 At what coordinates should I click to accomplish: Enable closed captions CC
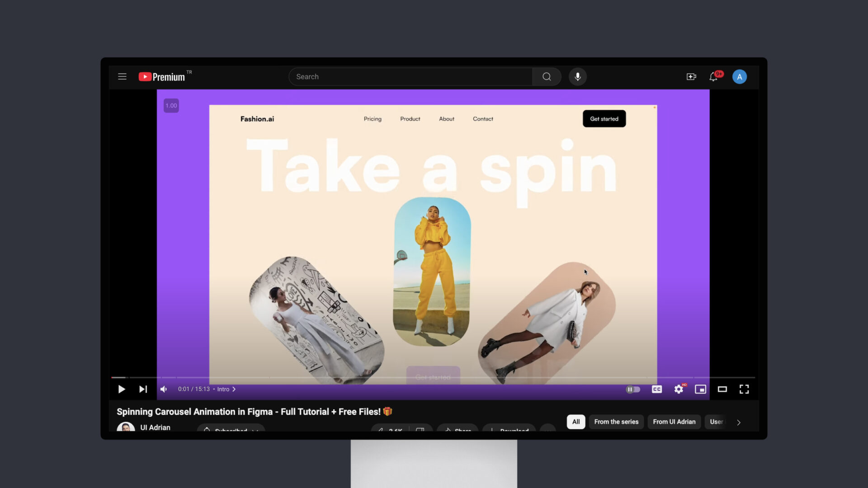pos(656,389)
